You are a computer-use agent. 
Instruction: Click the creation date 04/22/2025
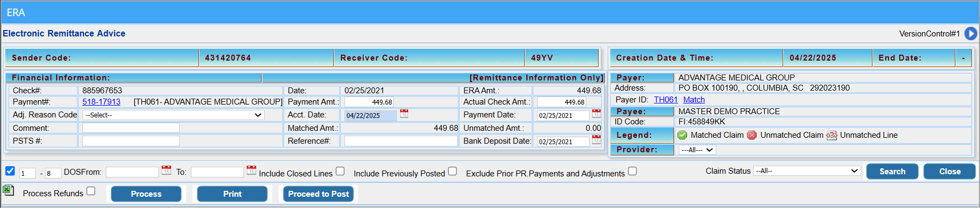(x=813, y=58)
